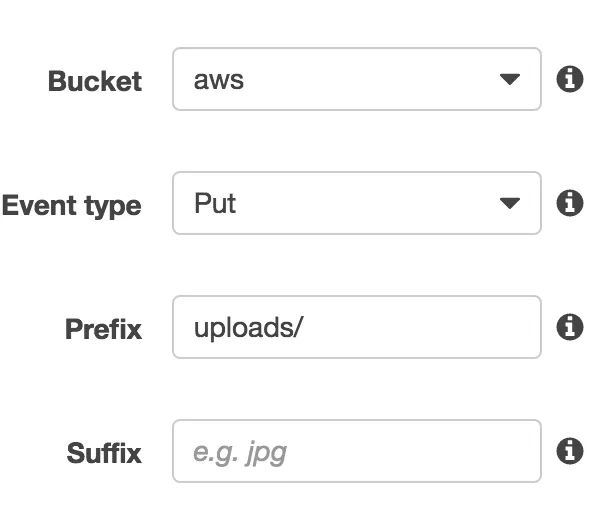Screen dimensions: 600x510
Task: Expand the Event type dropdown set to Put
Action: [356, 203]
